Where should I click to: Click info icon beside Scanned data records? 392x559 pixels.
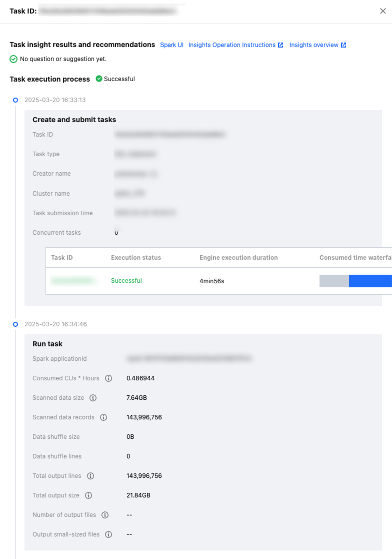103,417
